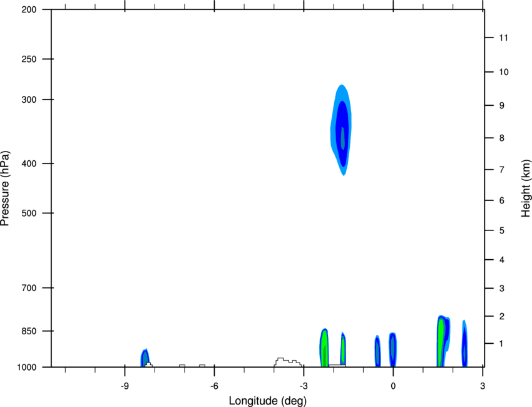Click the pressure tick label '1000'
The height and width of the screenshot is (407, 532).
[x=27, y=368]
